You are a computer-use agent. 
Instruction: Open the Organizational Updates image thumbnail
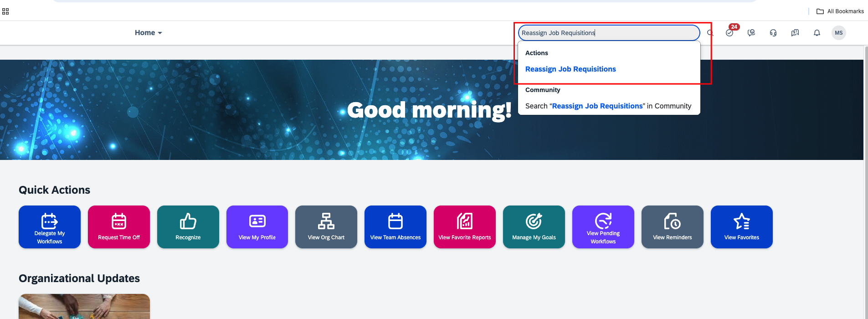(84, 306)
